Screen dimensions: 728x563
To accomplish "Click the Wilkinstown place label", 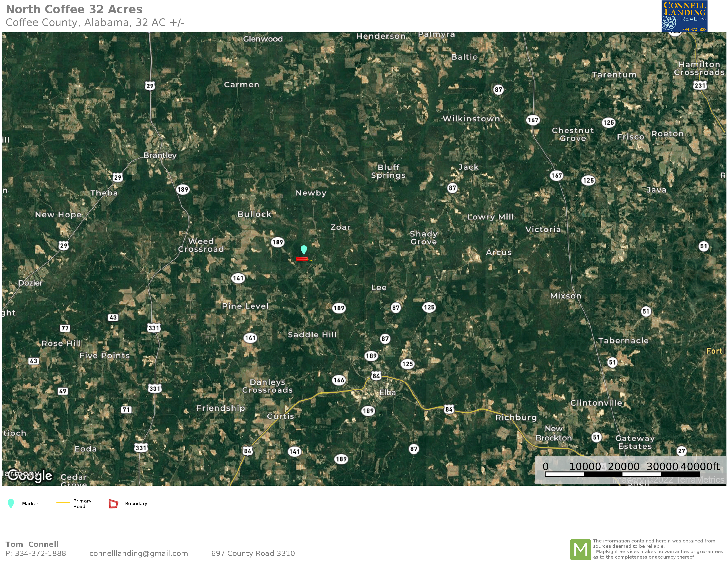I will pos(471,119).
